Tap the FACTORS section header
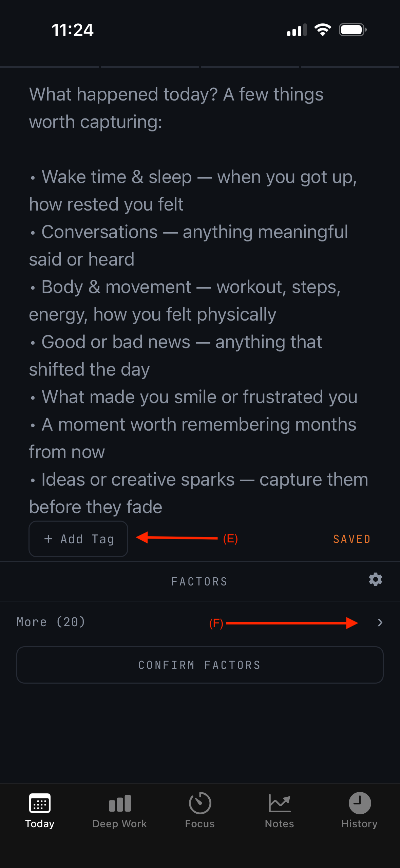Viewport: 400px width, 868px height. (199, 582)
